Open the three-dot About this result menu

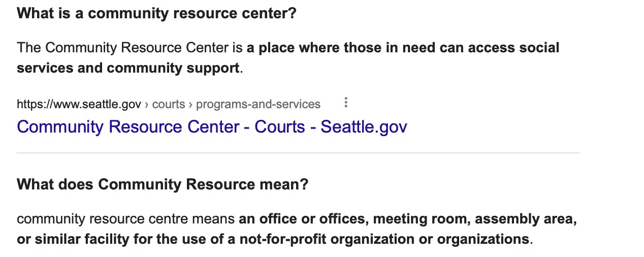click(346, 103)
